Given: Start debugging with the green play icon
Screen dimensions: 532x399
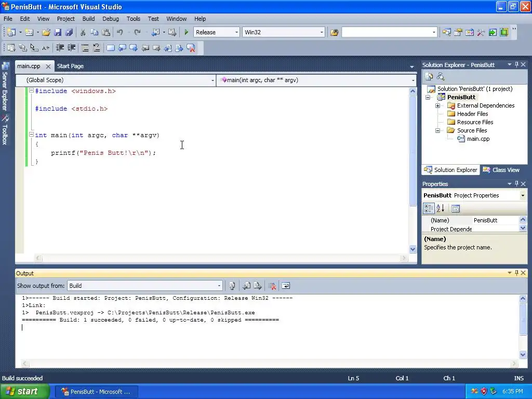Looking at the screenshot, I should click(x=187, y=32).
